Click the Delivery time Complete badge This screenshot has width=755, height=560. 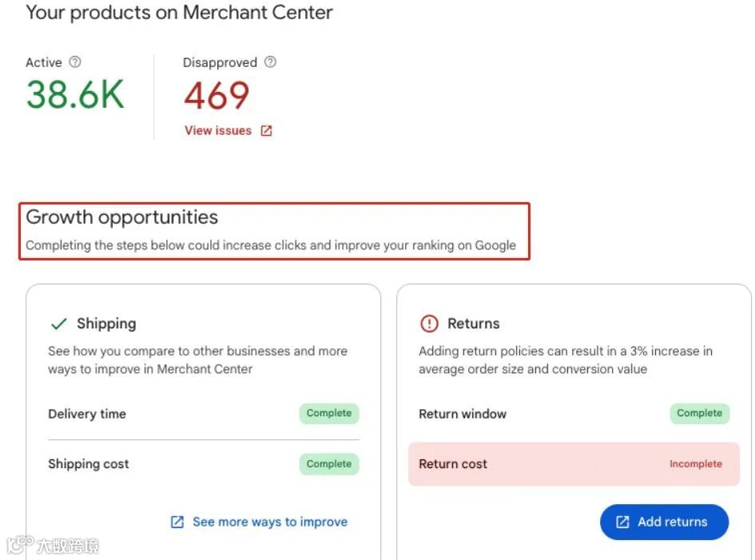point(329,413)
